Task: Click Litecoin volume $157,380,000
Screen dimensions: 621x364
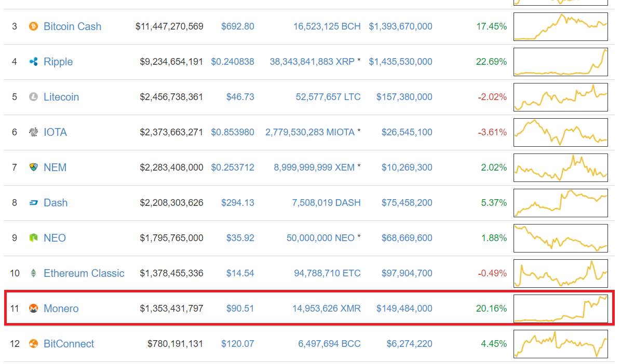Action: (404, 97)
